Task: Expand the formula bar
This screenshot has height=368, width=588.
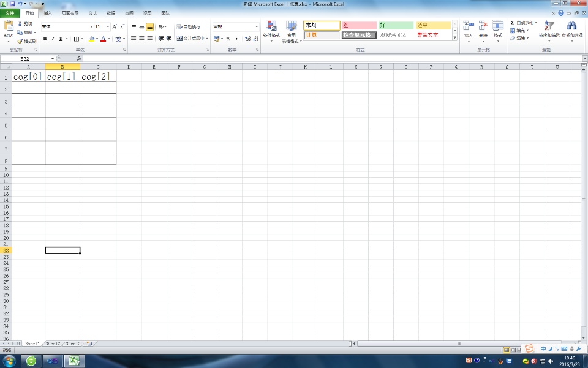Action: 584,59
